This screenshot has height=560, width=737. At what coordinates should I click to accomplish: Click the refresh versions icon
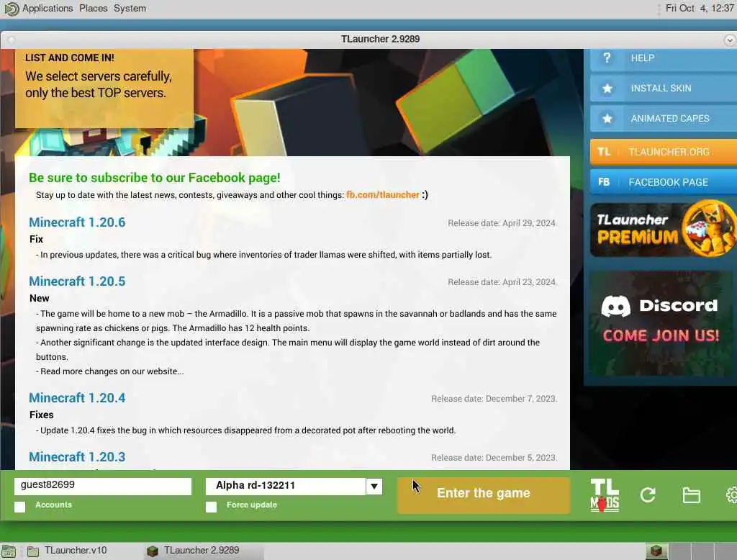click(x=648, y=494)
